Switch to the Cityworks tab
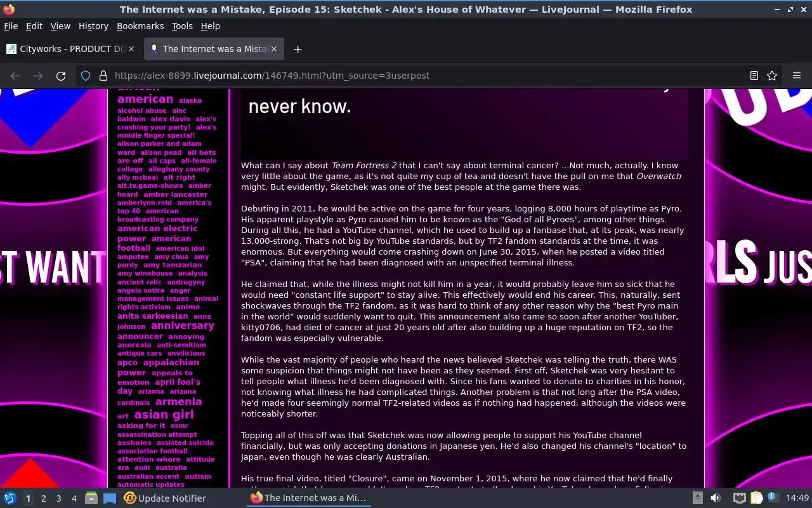 (x=71, y=49)
